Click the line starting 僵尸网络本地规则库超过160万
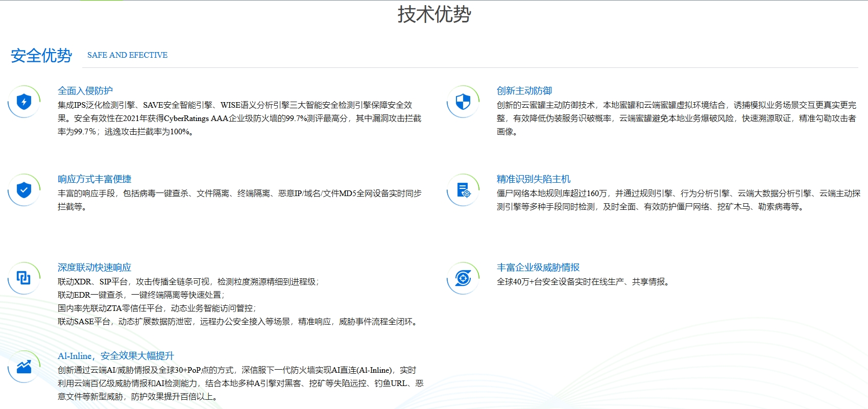868x409 pixels. point(679,194)
